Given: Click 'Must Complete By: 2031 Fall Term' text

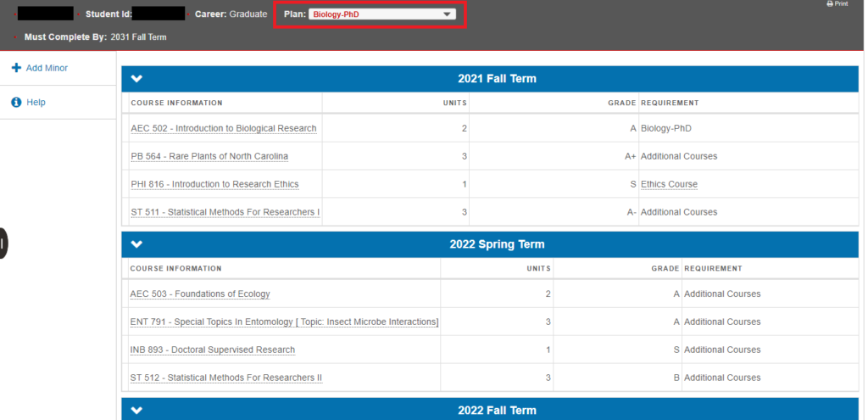Looking at the screenshot, I should point(95,37).
